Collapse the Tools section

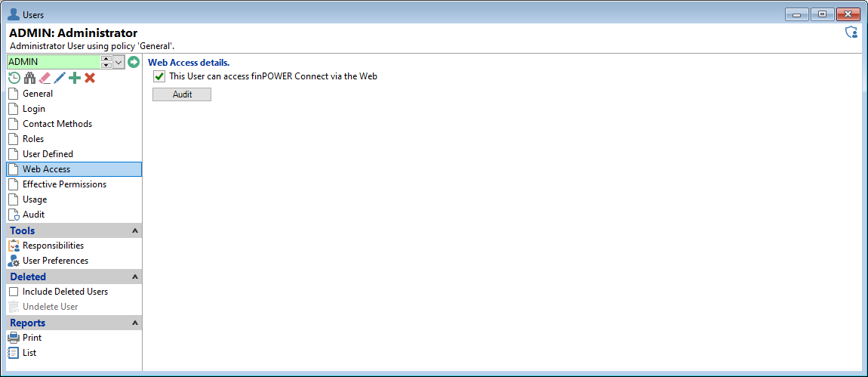point(134,230)
